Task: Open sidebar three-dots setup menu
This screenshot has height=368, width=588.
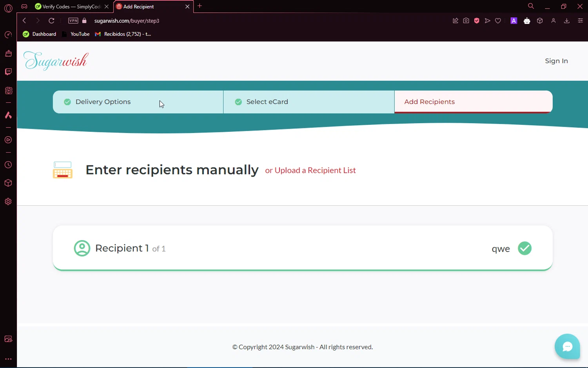Action: point(8,359)
